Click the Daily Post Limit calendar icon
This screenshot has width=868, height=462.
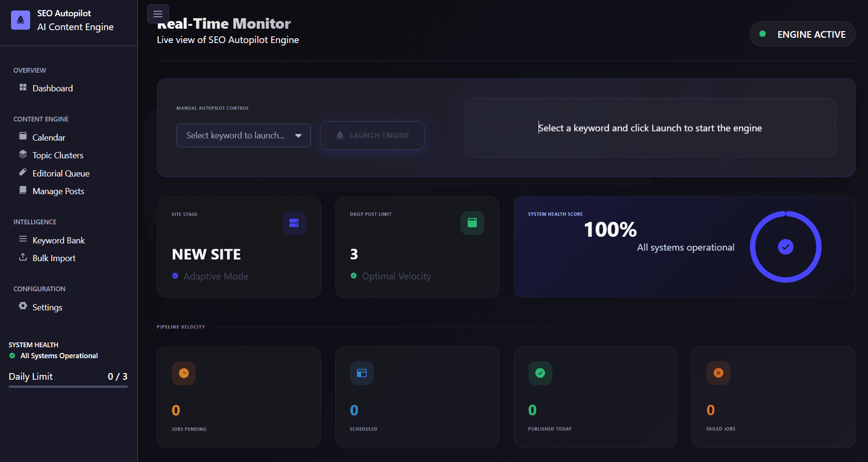click(x=472, y=223)
